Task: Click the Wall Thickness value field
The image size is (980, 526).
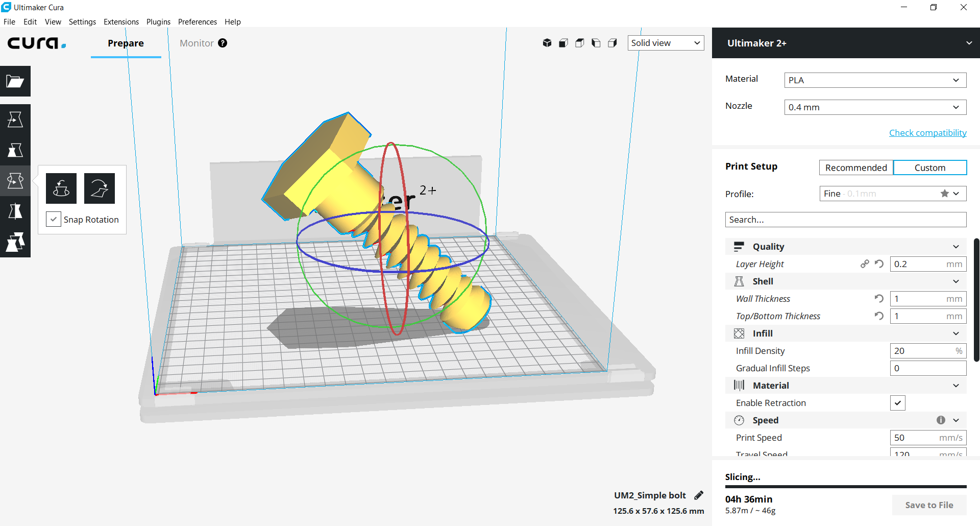Action: click(928, 299)
